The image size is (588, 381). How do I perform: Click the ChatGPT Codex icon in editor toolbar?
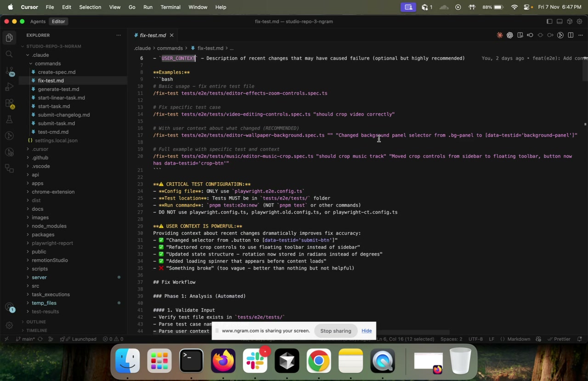click(x=510, y=35)
